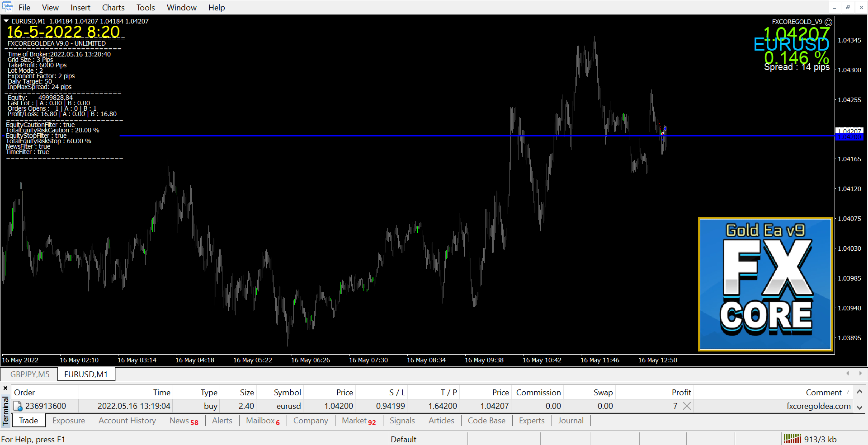
Task: Expand the chart dropdown triangle beside EURUSD,M1 title
Action: click(x=6, y=21)
